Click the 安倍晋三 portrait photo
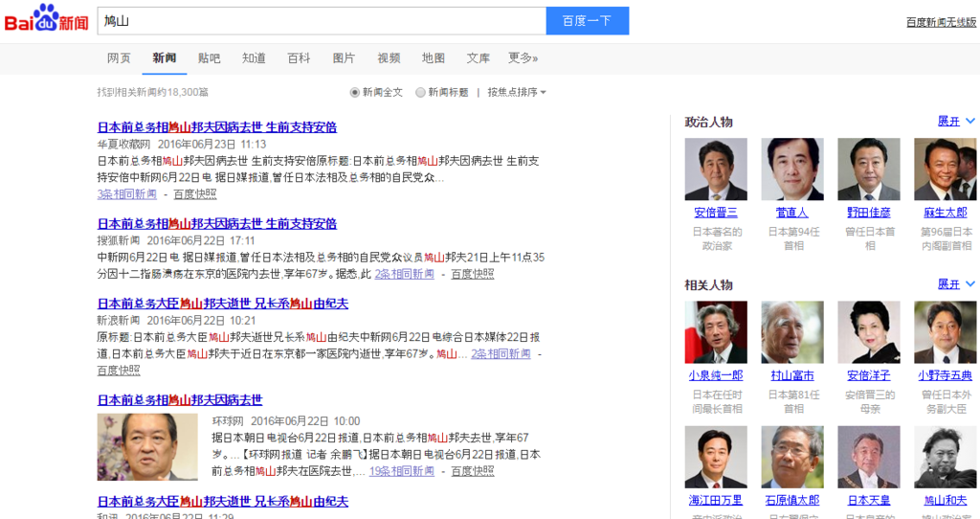Viewport: 980px width, 519px height. [x=716, y=169]
